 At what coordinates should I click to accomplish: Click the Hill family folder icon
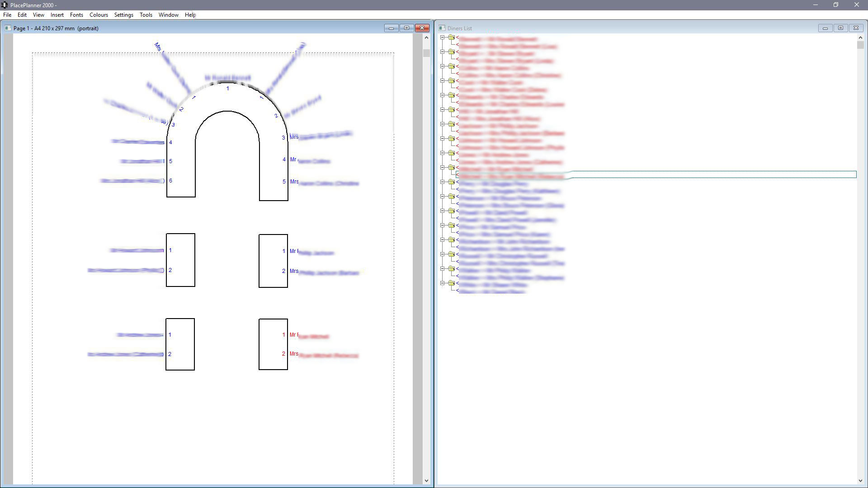click(x=451, y=110)
